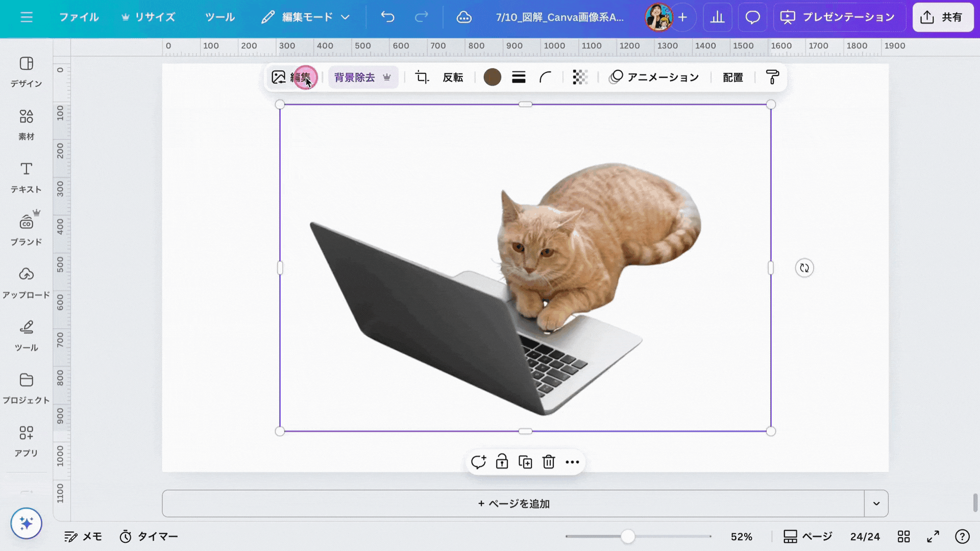Click the crop icon in image toolbar
This screenshot has height=551, width=980.
(x=422, y=77)
